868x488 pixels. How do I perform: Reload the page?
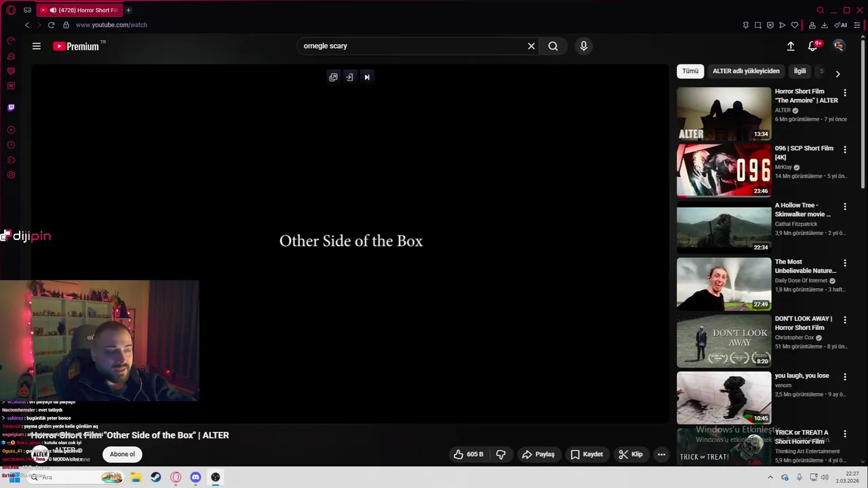(51, 25)
